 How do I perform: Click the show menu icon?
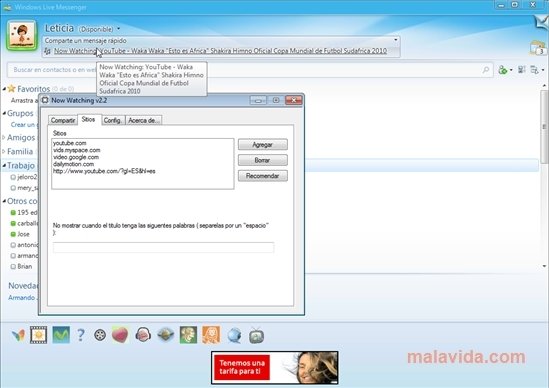(x=535, y=70)
